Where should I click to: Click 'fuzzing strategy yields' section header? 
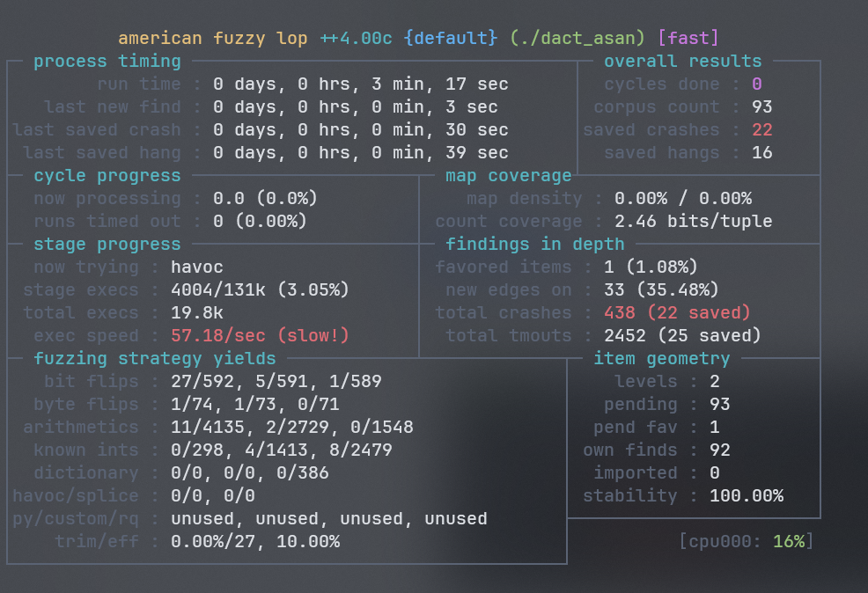click(155, 358)
